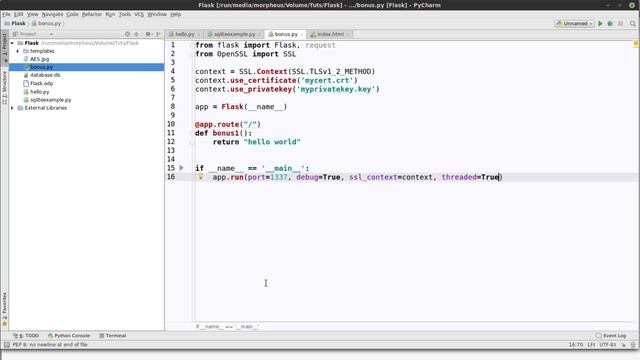Open the Refactor menu

tap(91, 14)
